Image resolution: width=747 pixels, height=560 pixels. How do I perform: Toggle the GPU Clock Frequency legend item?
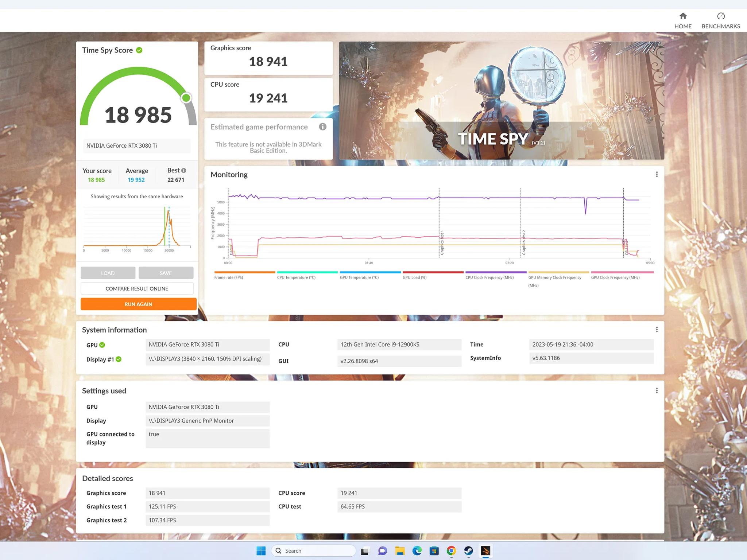click(x=622, y=275)
